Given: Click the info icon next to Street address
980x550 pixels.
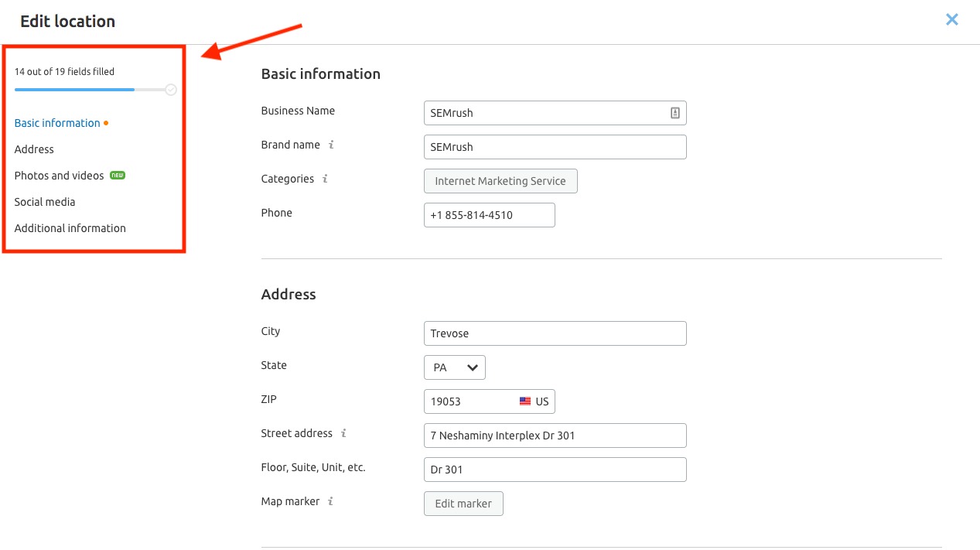Looking at the screenshot, I should 343,433.
